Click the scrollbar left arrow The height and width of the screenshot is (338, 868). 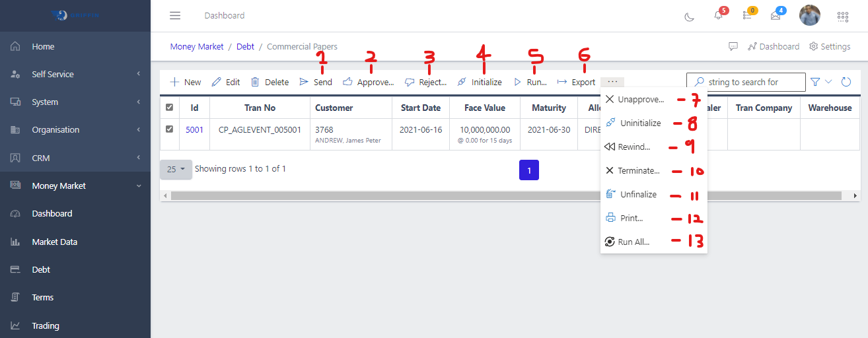pos(164,196)
